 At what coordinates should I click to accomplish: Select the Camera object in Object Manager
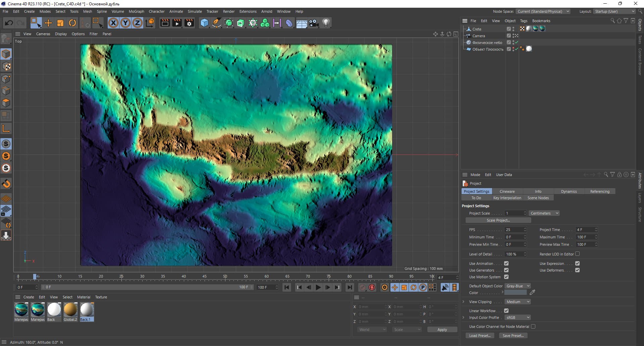click(x=479, y=36)
